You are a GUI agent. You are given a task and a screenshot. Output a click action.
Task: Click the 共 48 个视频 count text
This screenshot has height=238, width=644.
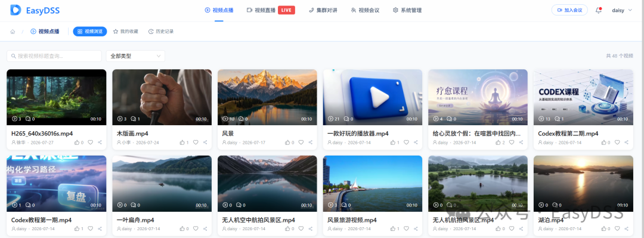(620, 56)
